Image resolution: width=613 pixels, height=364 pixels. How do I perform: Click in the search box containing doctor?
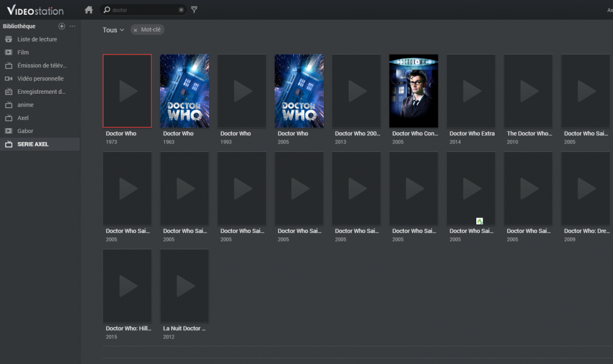pyautogui.click(x=144, y=10)
